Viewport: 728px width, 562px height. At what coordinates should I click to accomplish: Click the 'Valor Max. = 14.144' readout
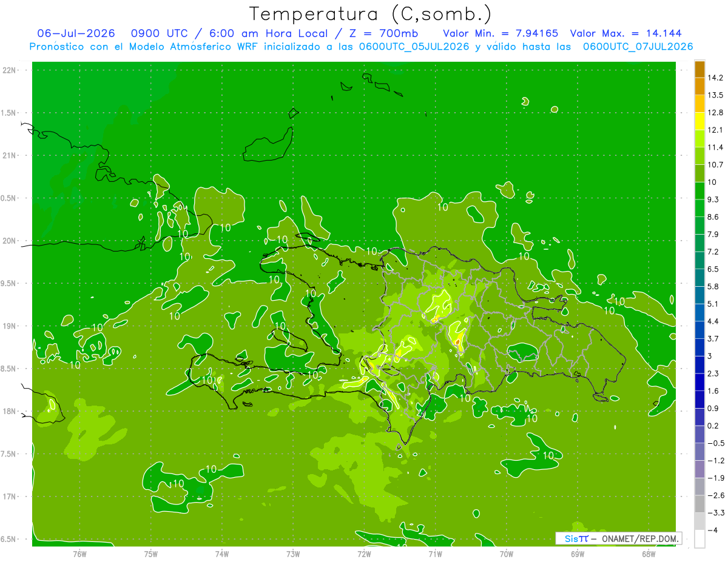coord(626,33)
